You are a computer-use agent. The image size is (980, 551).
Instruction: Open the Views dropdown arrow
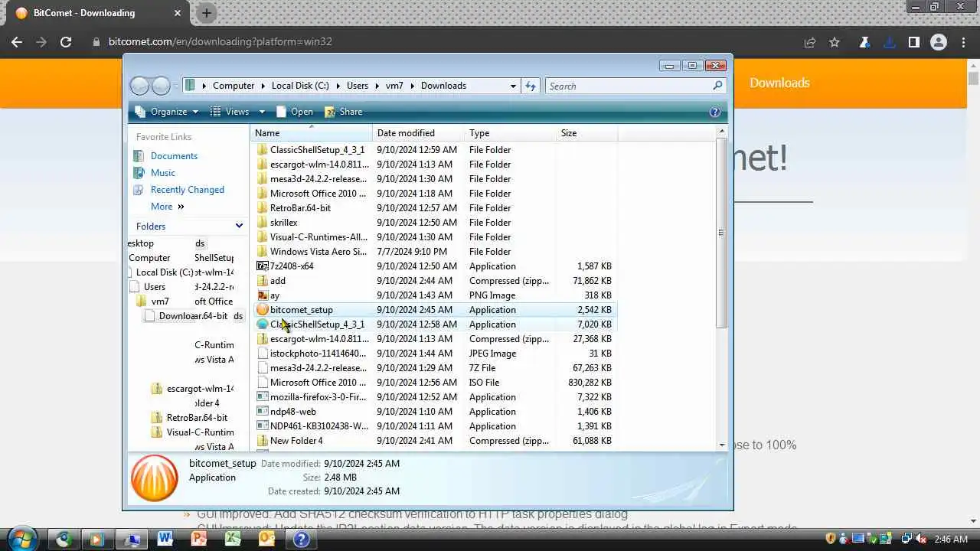tap(262, 112)
